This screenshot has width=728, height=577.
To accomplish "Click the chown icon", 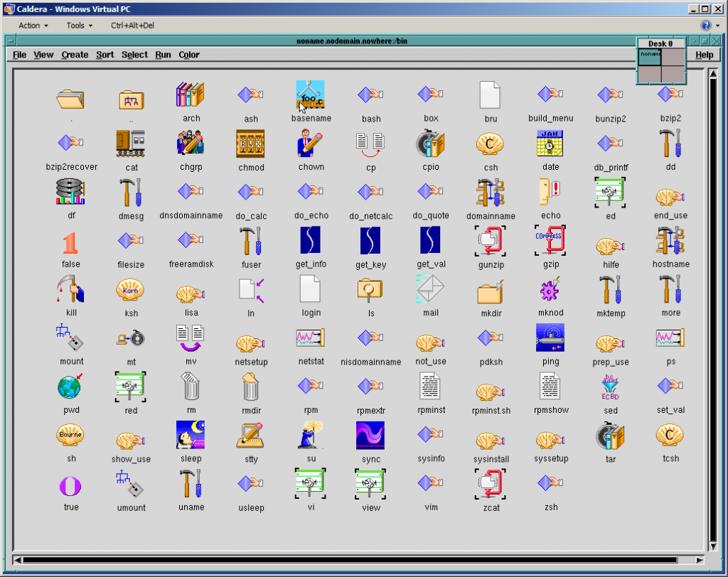I will [311, 144].
